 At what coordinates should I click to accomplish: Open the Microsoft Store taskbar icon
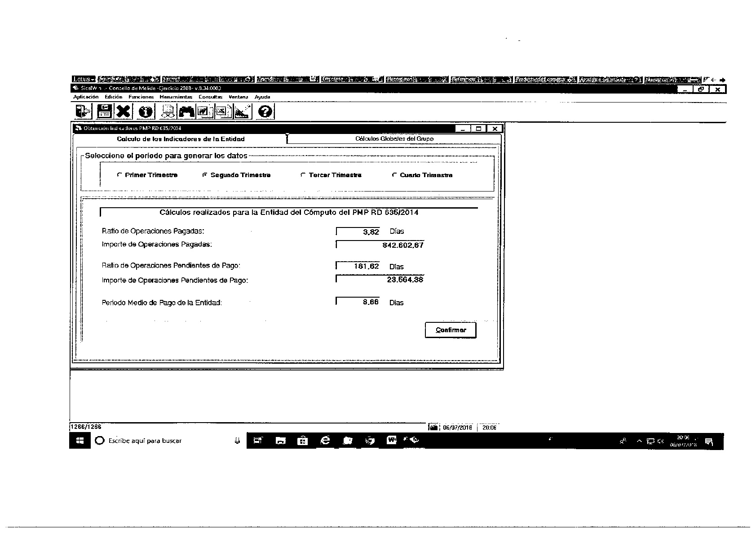(x=303, y=441)
